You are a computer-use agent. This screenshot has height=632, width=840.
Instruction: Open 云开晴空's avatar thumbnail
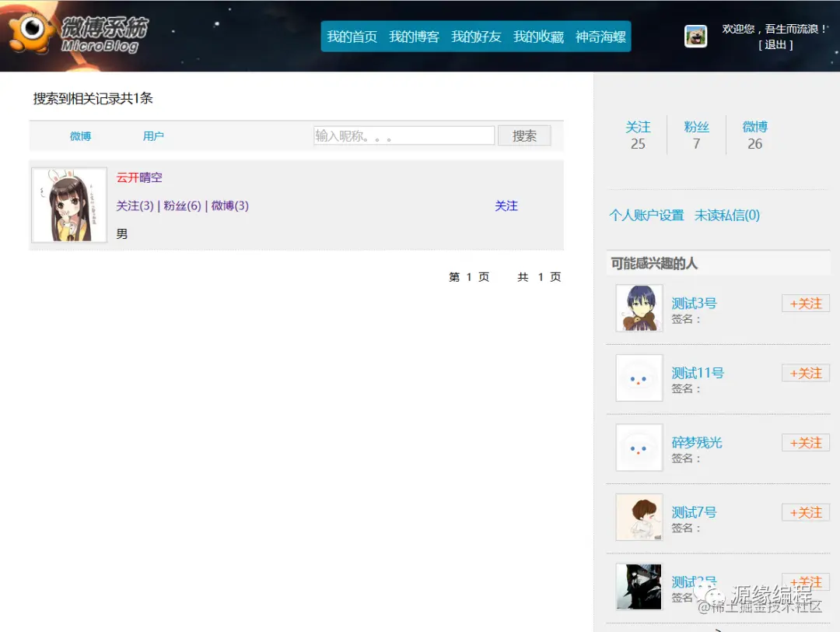click(x=69, y=205)
